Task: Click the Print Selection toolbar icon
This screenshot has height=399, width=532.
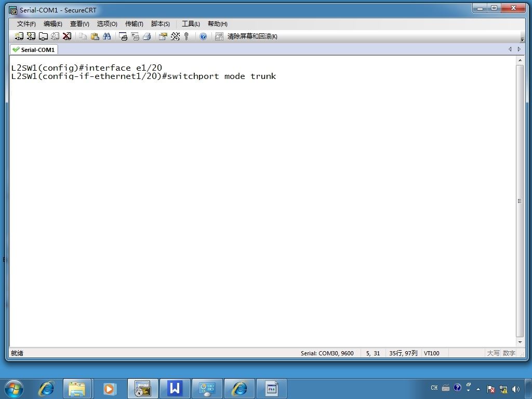Action: pos(135,36)
